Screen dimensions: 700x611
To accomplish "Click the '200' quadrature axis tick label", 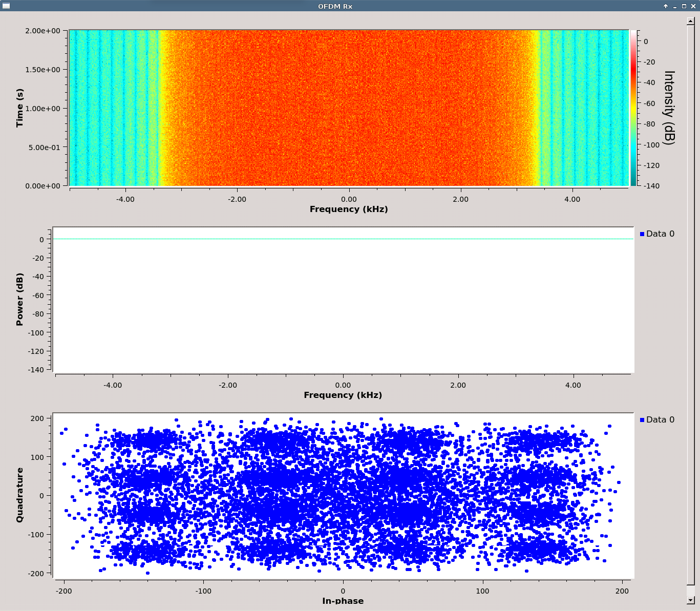I will (37, 418).
